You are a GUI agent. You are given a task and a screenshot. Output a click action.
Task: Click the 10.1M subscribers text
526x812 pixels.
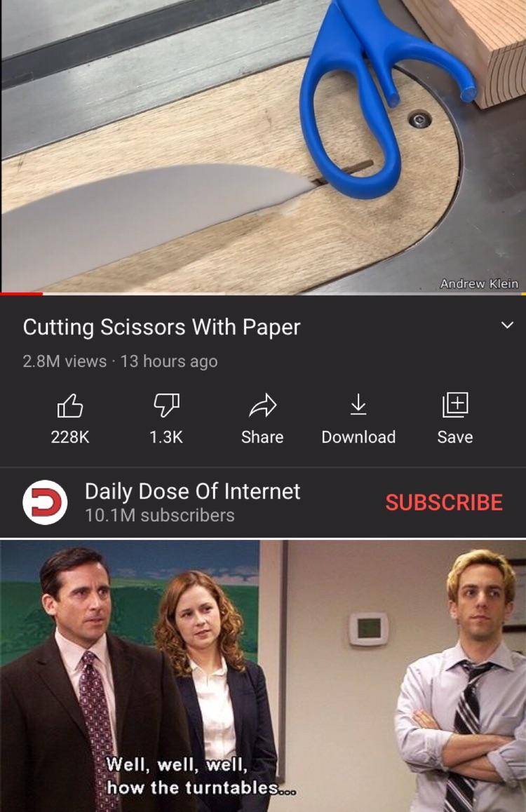pyautogui.click(x=159, y=515)
